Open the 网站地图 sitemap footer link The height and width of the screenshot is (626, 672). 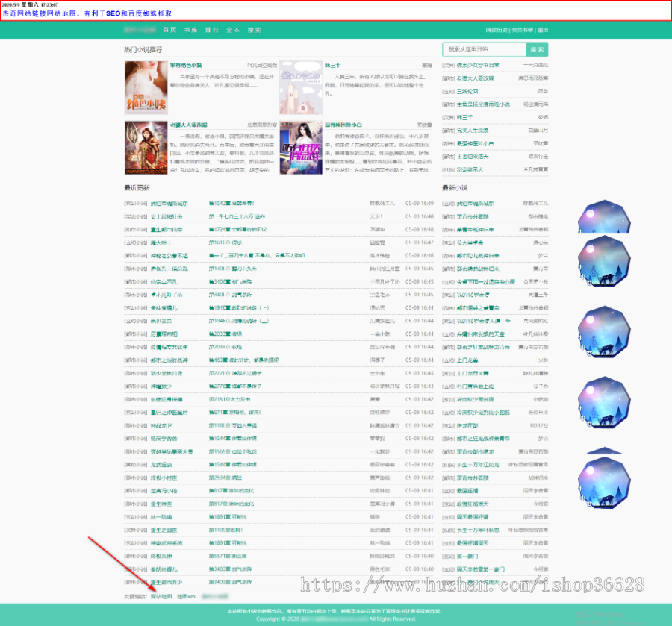pyautogui.click(x=161, y=596)
